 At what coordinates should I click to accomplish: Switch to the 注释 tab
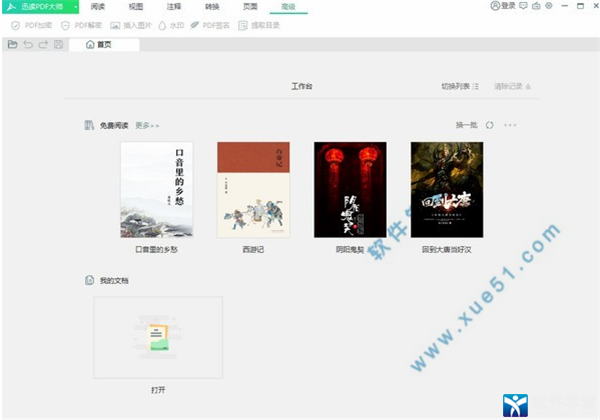point(174,7)
